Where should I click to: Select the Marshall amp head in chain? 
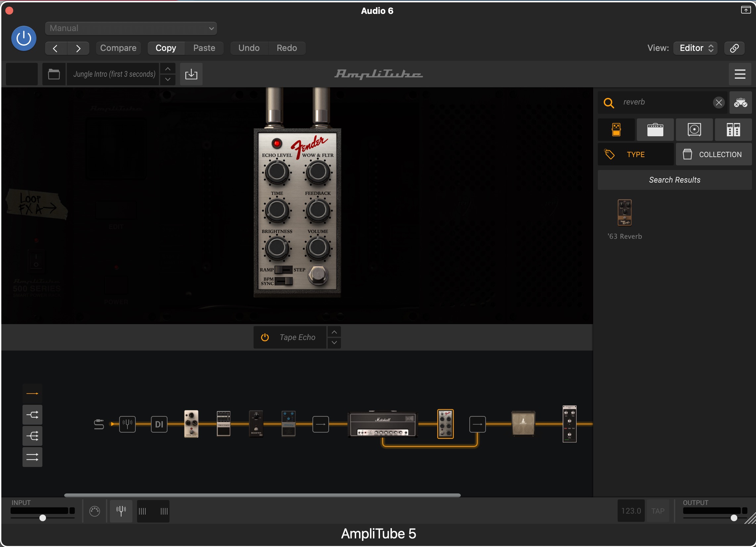(383, 424)
